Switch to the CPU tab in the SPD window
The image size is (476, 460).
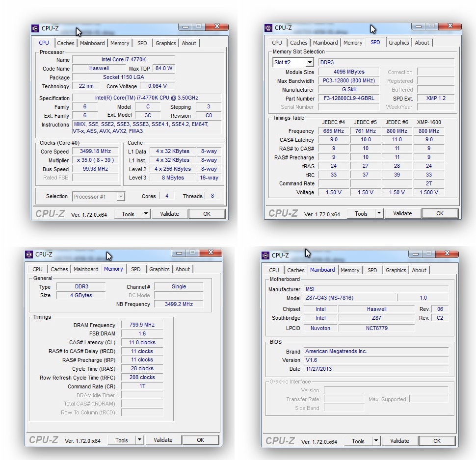tap(277, 43)
